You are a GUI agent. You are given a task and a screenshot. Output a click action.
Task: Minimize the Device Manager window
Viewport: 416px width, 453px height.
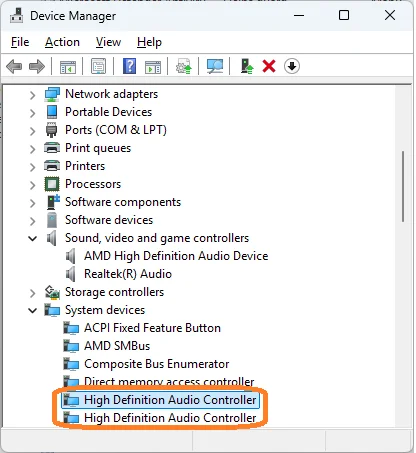coord(299,15)
